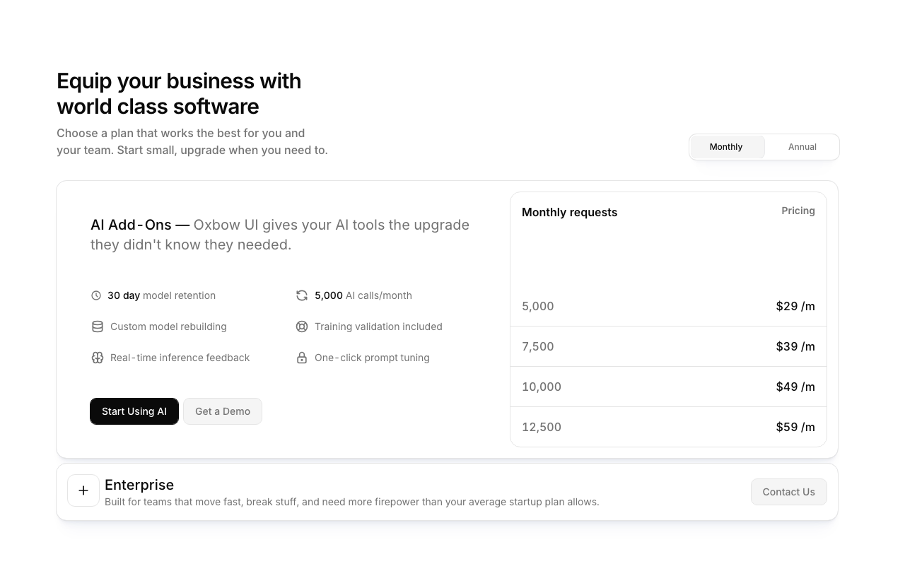The width and height of the screenshot is (905, 588).
Task: Select the 7,500 monthly requests row
Action: tap(667, 346)
